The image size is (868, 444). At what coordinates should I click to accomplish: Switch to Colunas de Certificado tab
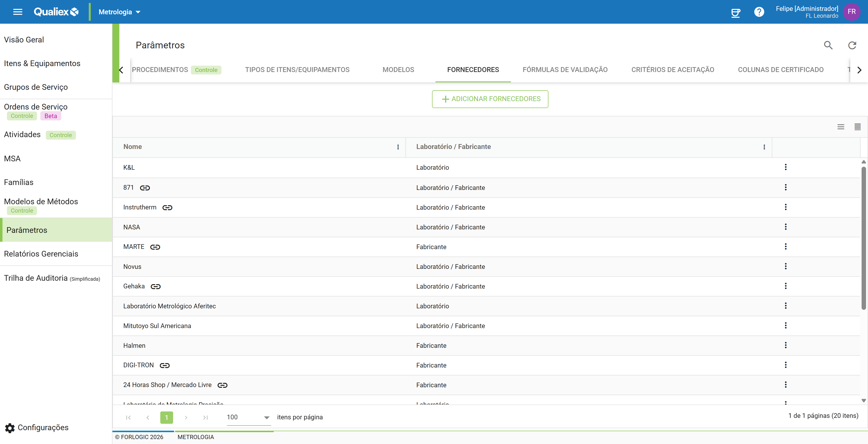780,70
